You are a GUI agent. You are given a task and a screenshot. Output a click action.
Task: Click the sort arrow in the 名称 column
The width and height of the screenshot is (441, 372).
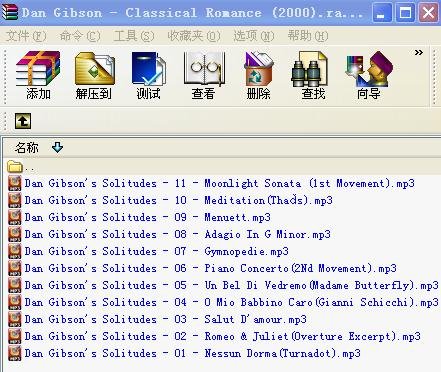coord(57,147)
